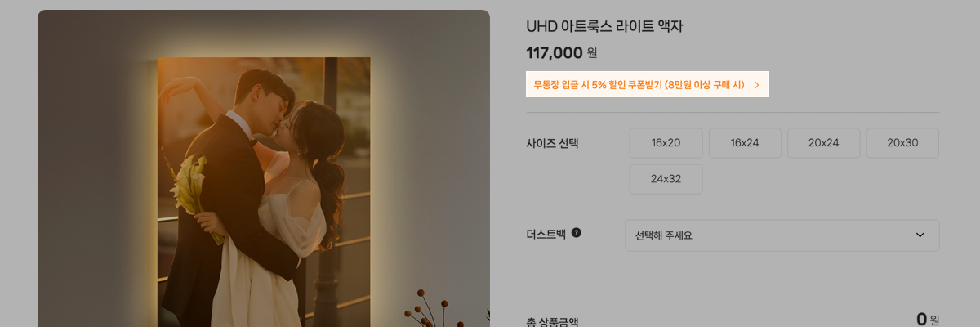
Task: Click the 0 원 total amount
Action: pyautogui.click(x=928, y=320)
